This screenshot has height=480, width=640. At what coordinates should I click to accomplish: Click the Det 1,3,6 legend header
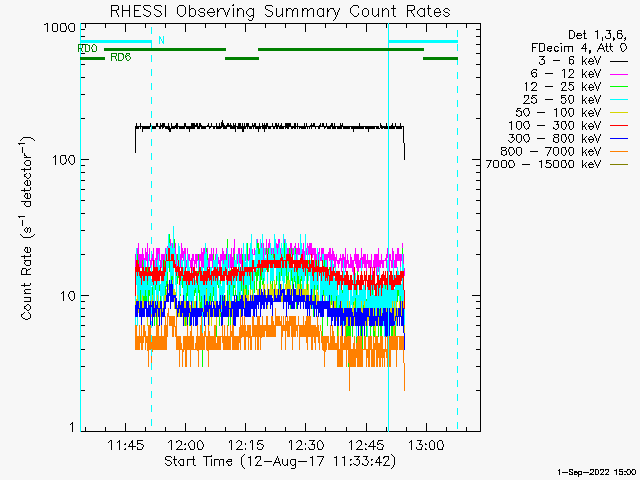[x=597, y=35]
